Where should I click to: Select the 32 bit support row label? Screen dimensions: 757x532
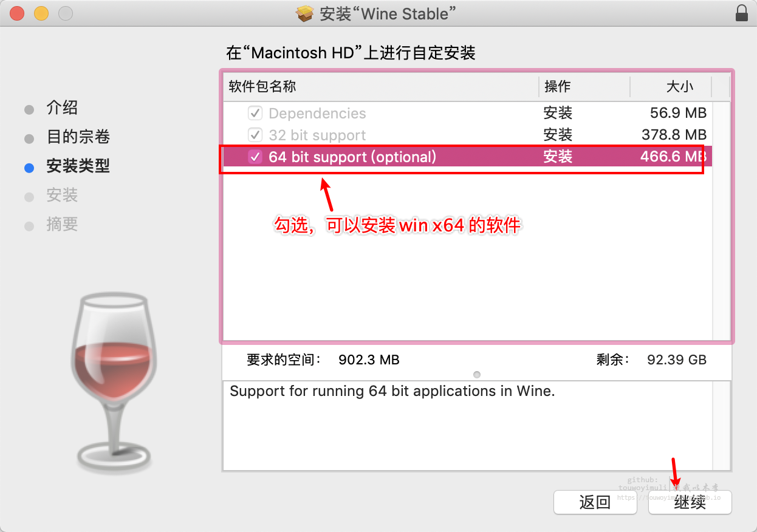[x=317, y=135]
